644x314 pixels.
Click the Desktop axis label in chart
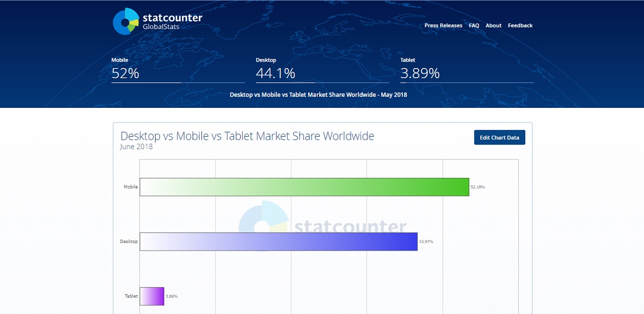pos(129,241)
